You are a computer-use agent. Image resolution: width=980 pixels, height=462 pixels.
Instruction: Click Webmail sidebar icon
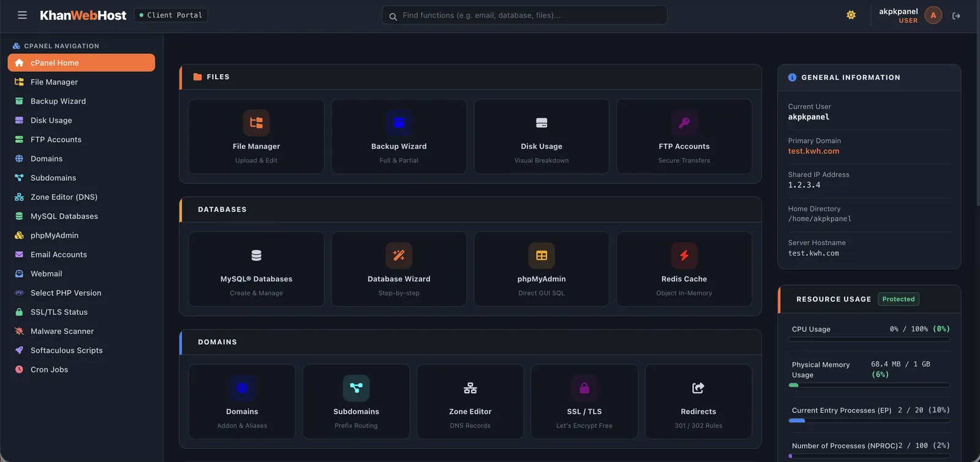point(19,274)
